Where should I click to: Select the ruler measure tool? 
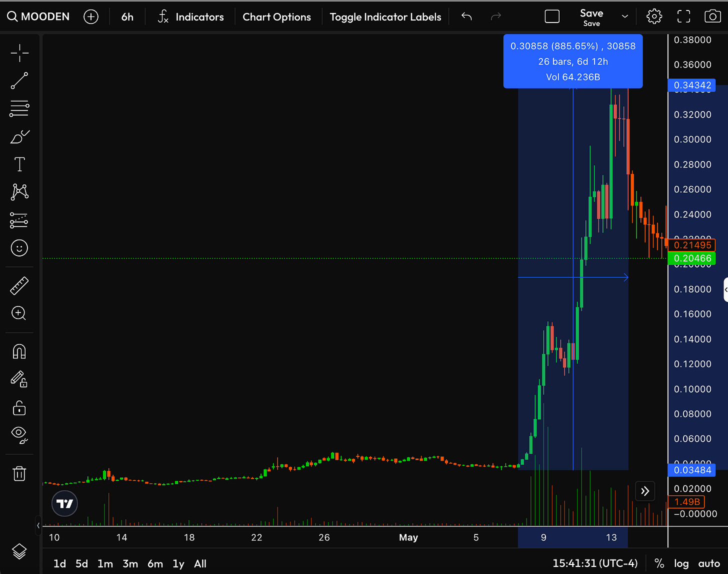(x=19, y=285)
